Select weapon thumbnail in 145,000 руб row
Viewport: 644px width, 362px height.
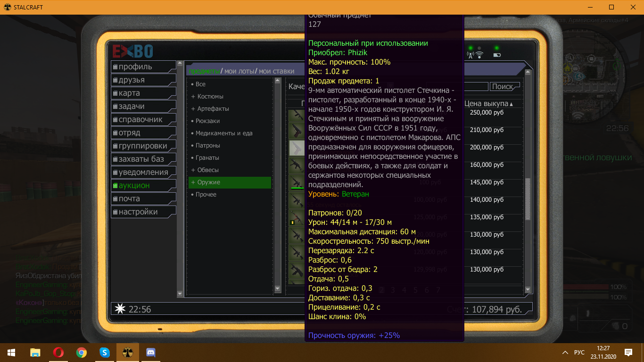[297, 182]
